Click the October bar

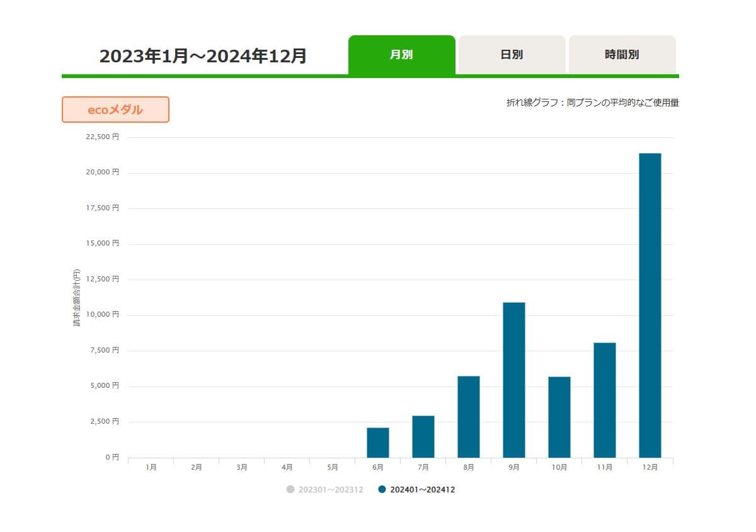[559, 417]
